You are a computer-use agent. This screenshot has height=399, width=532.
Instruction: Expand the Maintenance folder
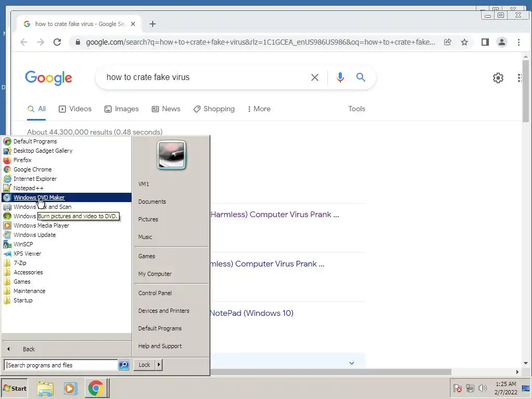(x=29, y=291)
